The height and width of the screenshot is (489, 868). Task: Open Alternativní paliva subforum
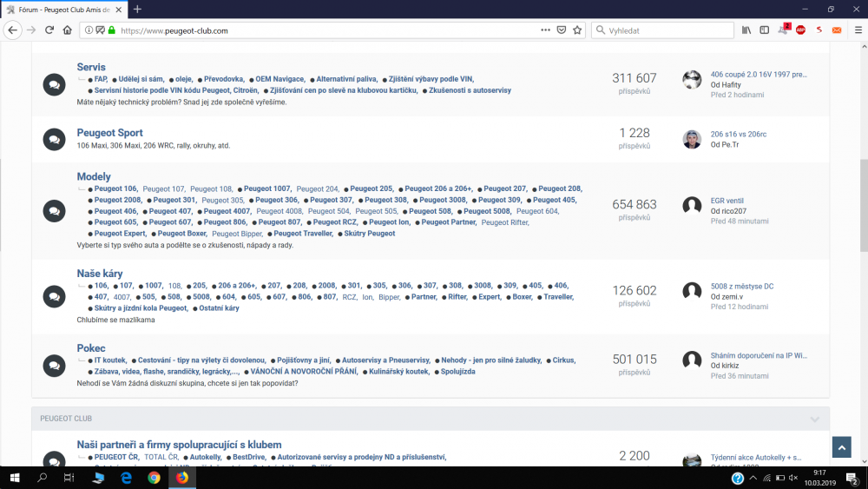[x=346, y=79]
